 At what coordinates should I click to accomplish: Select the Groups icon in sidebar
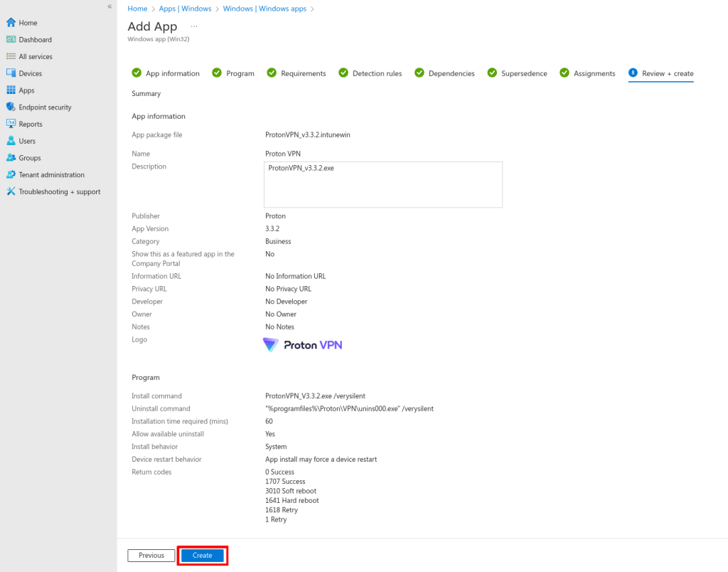[11, 157]
